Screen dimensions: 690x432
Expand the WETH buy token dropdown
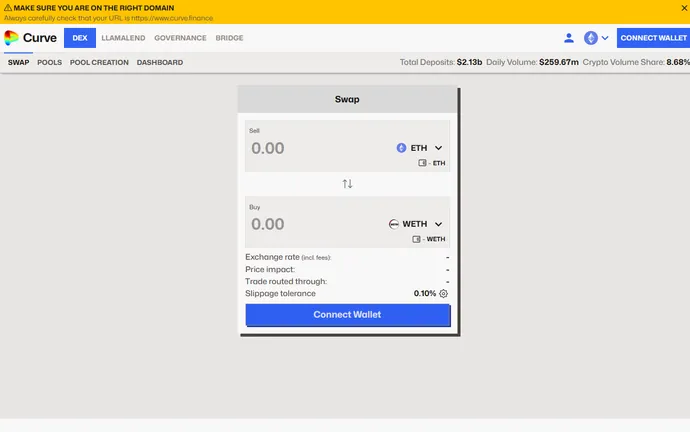click(438, 224)
